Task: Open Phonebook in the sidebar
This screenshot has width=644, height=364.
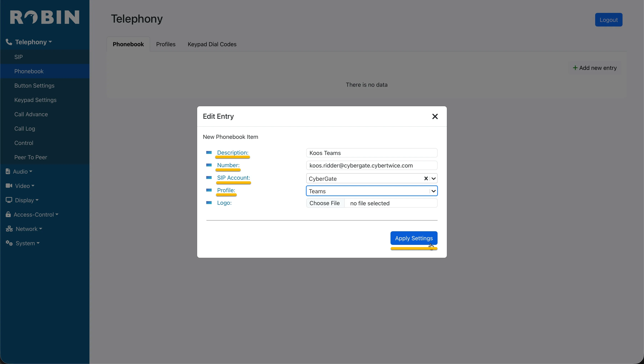Action: coord(45,71)
